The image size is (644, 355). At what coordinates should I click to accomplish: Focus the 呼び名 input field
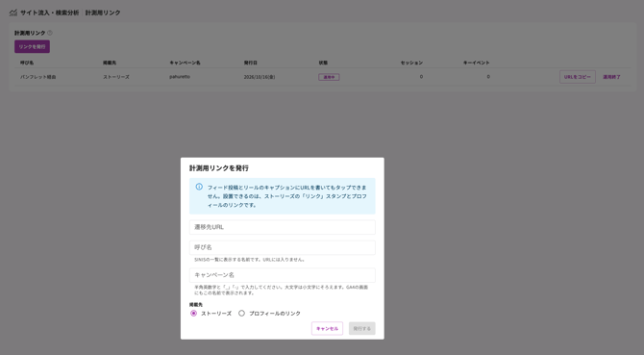pos(283,248)
